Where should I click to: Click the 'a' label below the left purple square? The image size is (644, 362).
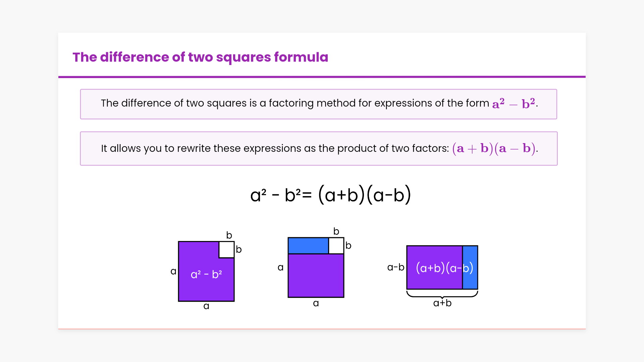coord(206,306)
